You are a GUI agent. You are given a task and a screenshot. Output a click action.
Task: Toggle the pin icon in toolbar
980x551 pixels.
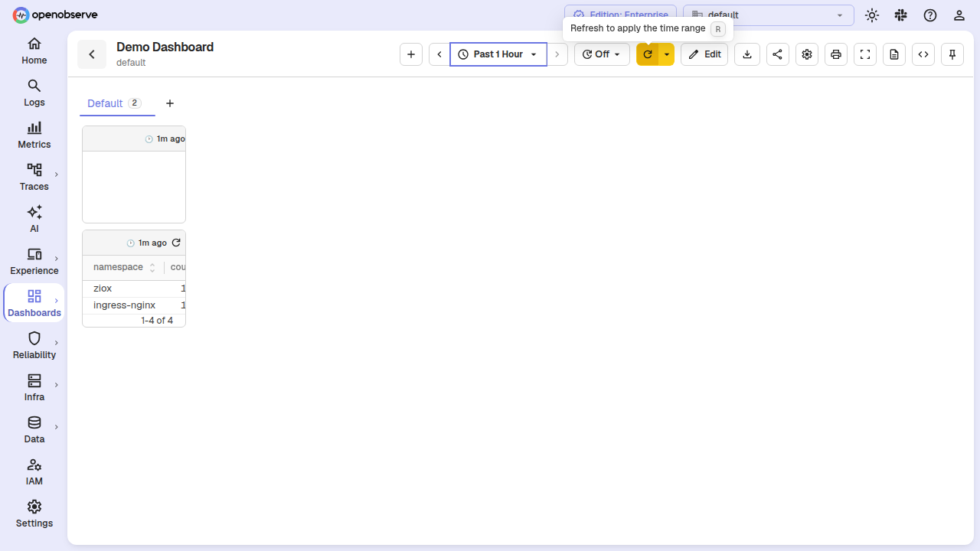952,54
